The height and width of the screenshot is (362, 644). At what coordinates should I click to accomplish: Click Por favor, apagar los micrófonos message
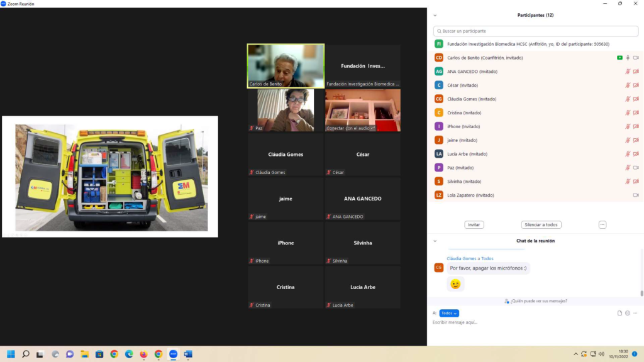point(488,268)
